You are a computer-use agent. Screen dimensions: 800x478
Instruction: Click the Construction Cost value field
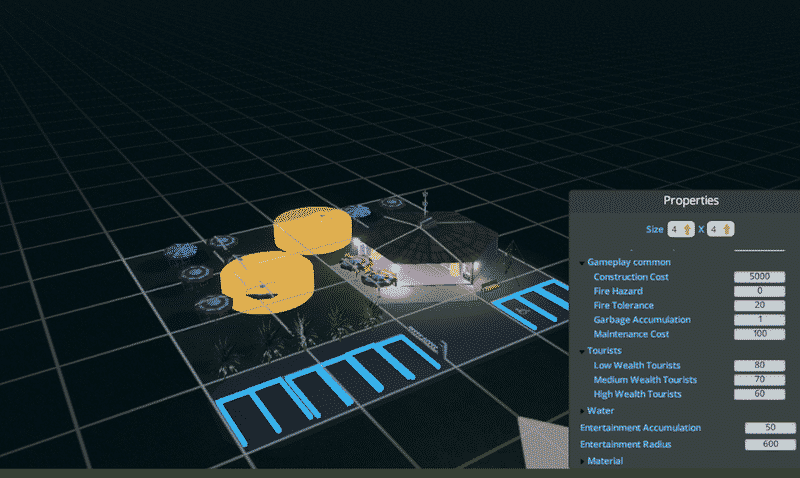coord(759,276)
